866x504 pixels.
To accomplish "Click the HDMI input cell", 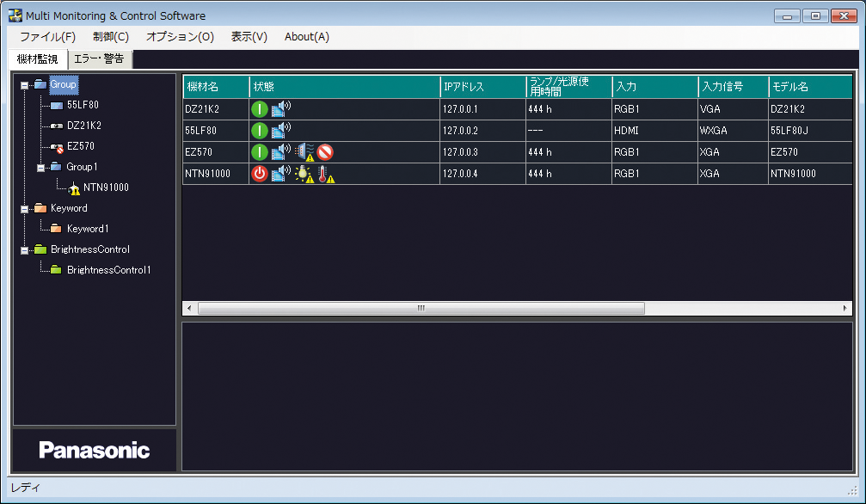I will 655,131.
